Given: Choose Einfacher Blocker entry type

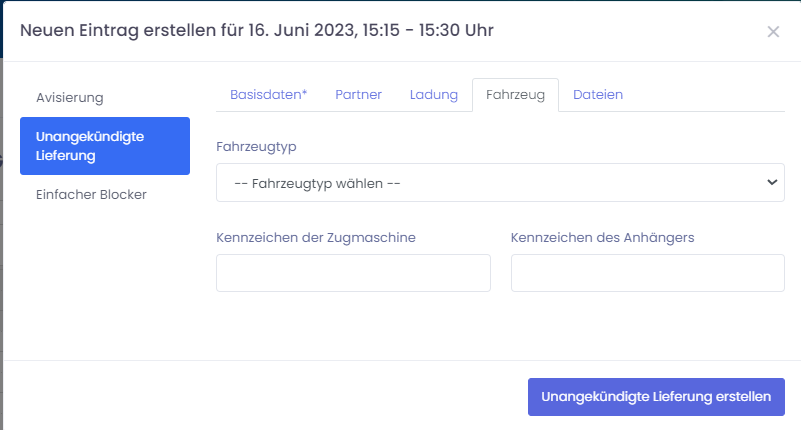Looking at the screenshot, I should click(x=91, y=194).
